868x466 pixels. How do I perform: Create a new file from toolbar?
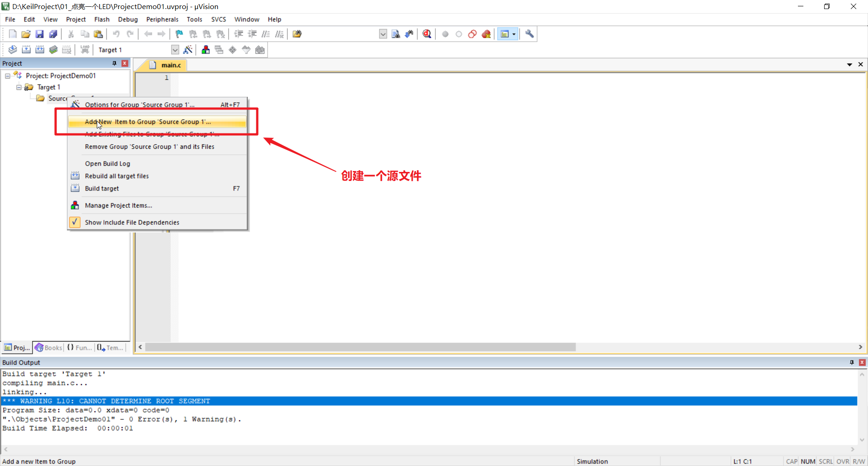click(13, 34)
